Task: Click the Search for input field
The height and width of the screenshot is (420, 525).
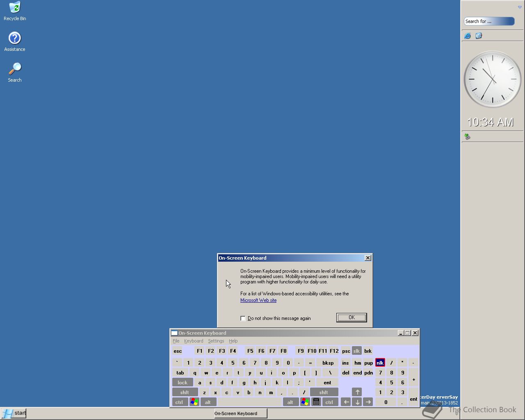Action: pyautogui.click(x=489, y=21)
